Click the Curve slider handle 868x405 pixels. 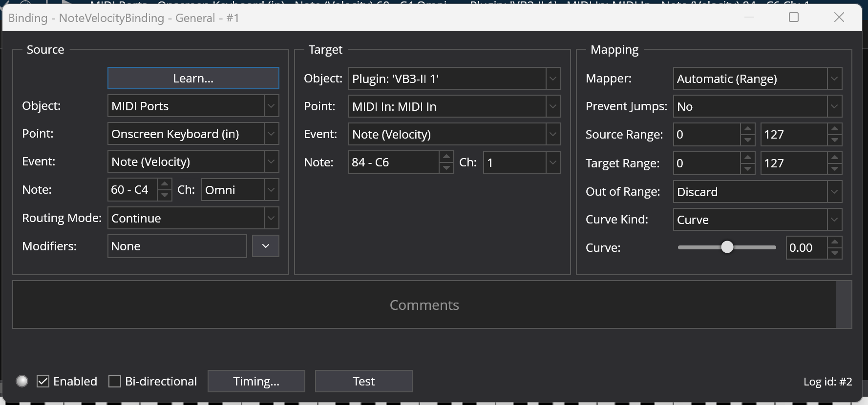(x=727, y=247)
